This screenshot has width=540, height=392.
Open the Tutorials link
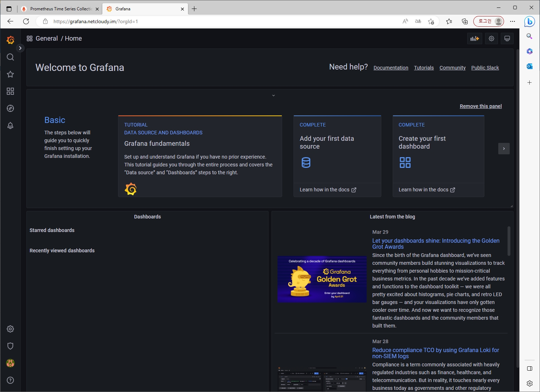[x=424, y=68]
